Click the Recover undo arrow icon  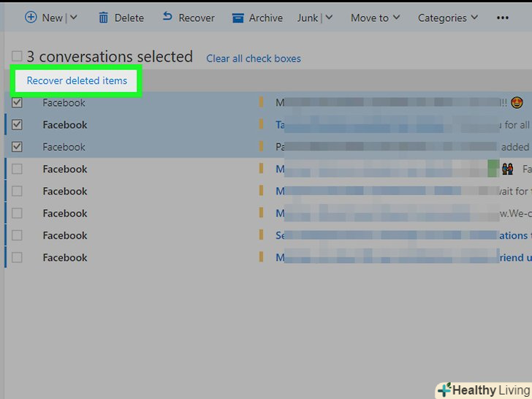point(167,16)
